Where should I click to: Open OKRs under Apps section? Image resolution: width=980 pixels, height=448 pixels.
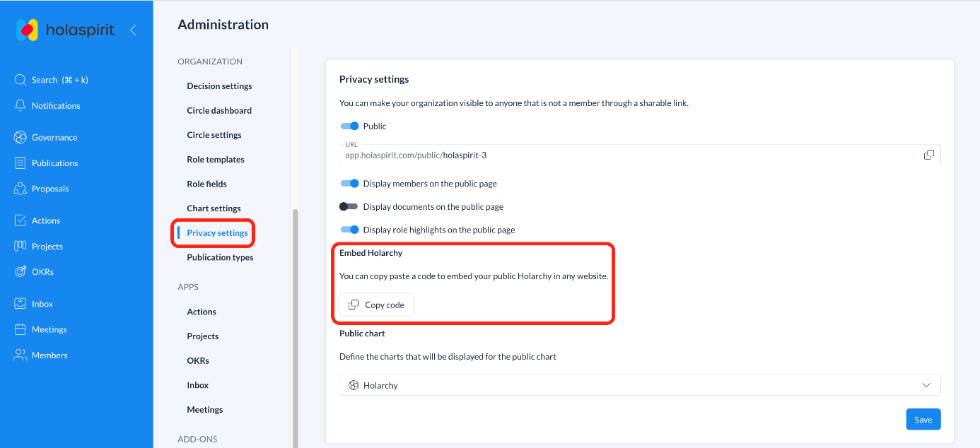pos(198,360)
